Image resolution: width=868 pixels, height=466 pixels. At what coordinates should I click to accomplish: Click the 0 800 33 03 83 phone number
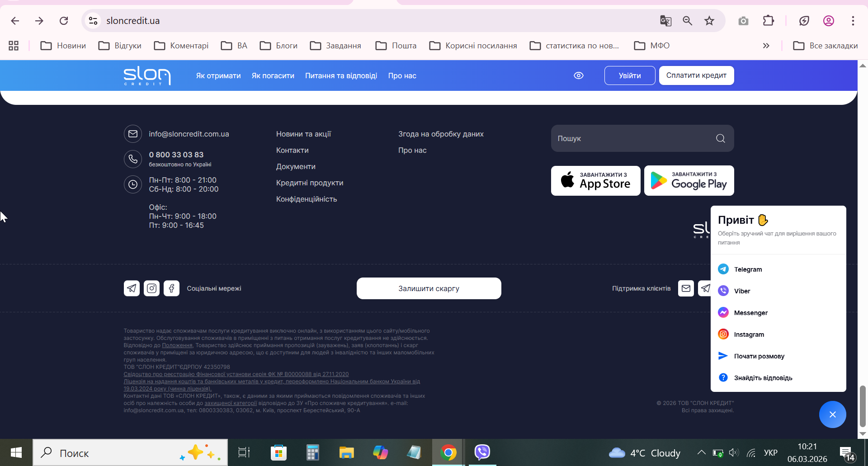click(x=176, y=155)
